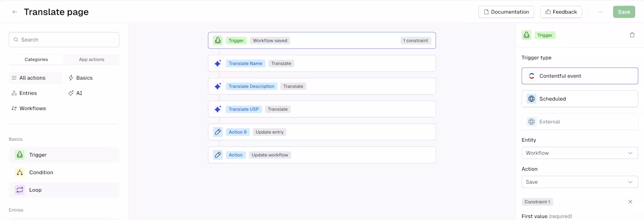The image size is (644, 220).
Task: Click the Trigger item in Basics list
Action: [x=64, y=155]
